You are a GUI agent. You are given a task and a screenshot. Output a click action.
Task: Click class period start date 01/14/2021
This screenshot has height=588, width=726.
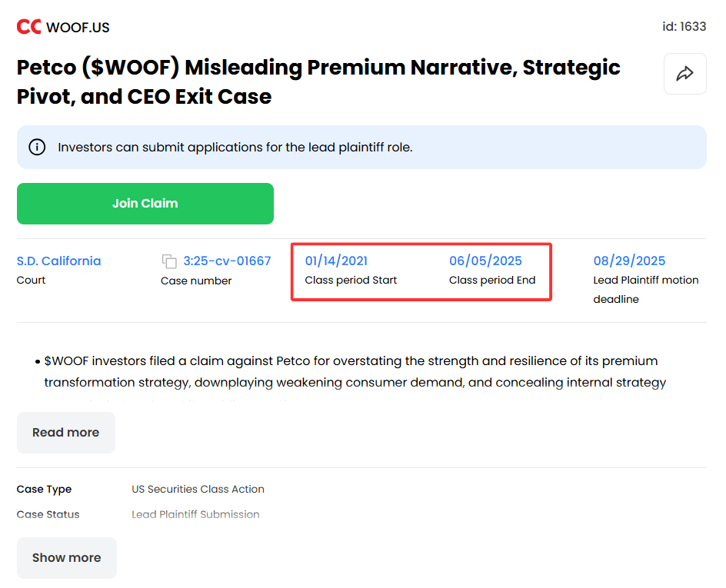[336, 261]
